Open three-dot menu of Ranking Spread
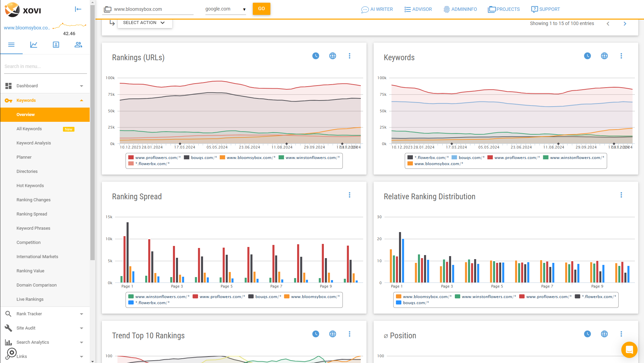 tap(350, 195)
